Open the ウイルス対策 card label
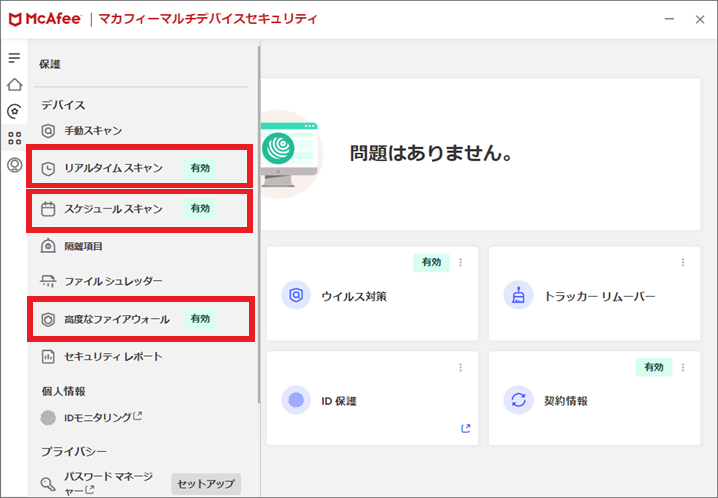 [x=354, y=296]
